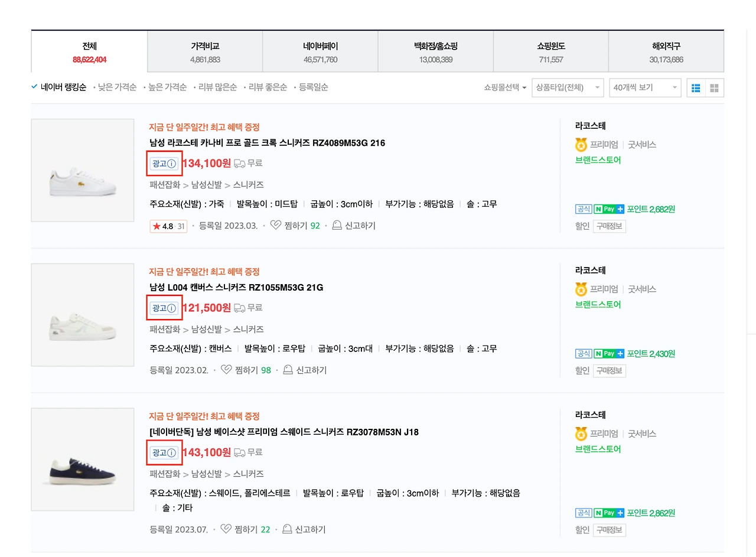Click N Pay plus badge beside 포인트 2,862원
The image size is (756, 557).
pyautogui.click(x=609, y=513)
